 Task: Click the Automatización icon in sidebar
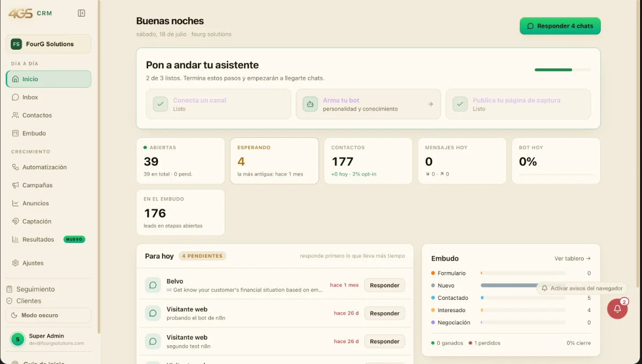(x=16, y=167)
